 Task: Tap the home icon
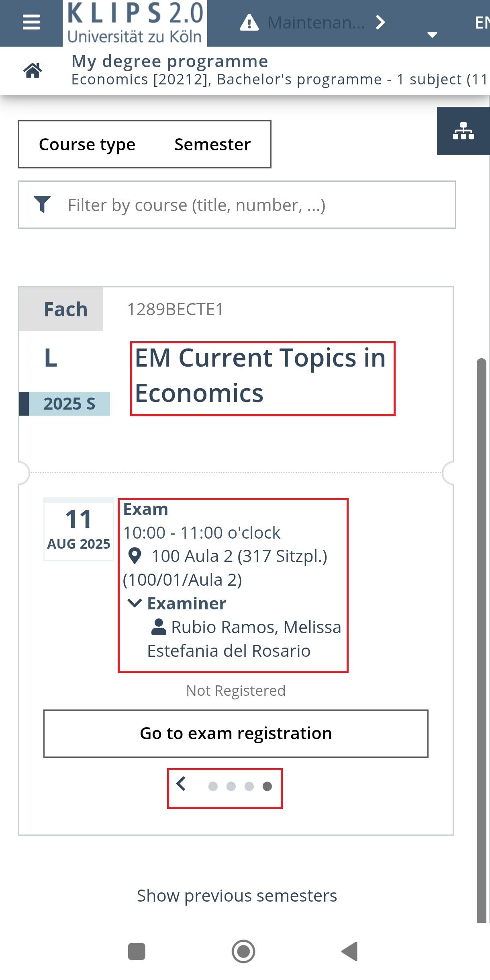coord(33,70)
